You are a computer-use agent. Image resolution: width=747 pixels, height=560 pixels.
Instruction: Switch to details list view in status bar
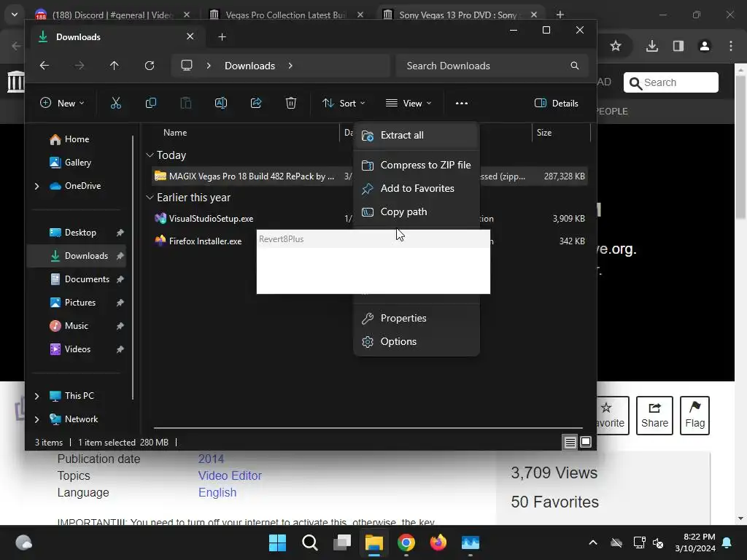tap(570, 442)
